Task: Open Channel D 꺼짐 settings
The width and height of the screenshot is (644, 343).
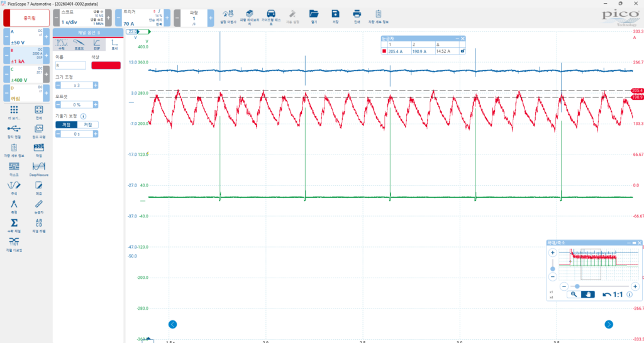Action: [25, 94]
